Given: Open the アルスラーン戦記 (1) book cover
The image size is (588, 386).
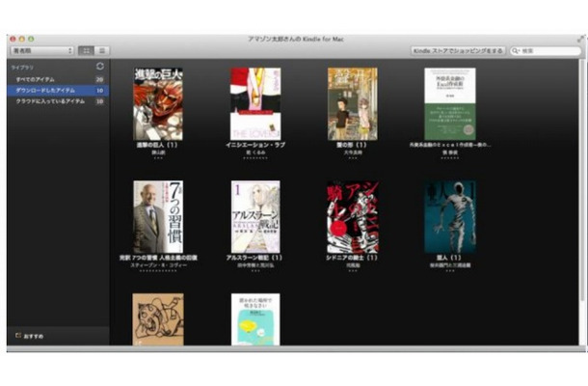Looking at the screenshot, I should click(x=255, y=217).
